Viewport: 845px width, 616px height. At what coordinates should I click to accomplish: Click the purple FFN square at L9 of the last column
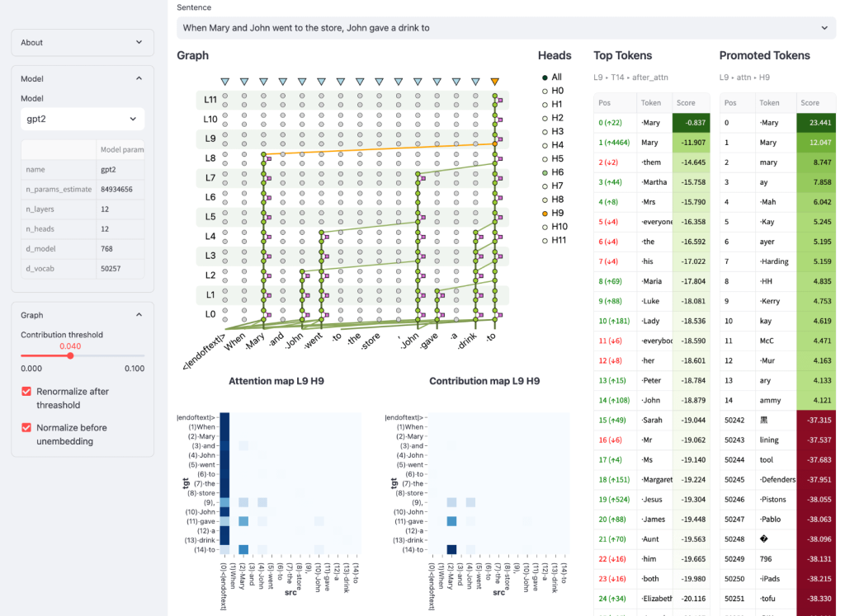(500, 139)
